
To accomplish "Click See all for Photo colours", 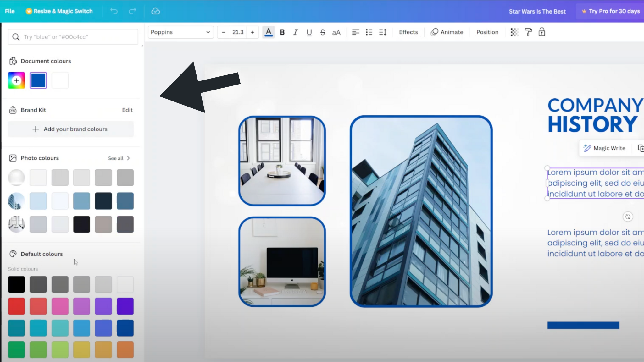I will 116,158.
